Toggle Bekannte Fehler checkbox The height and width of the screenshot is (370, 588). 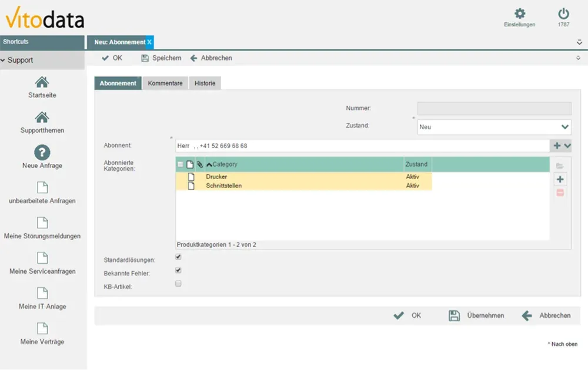point(179,270)
